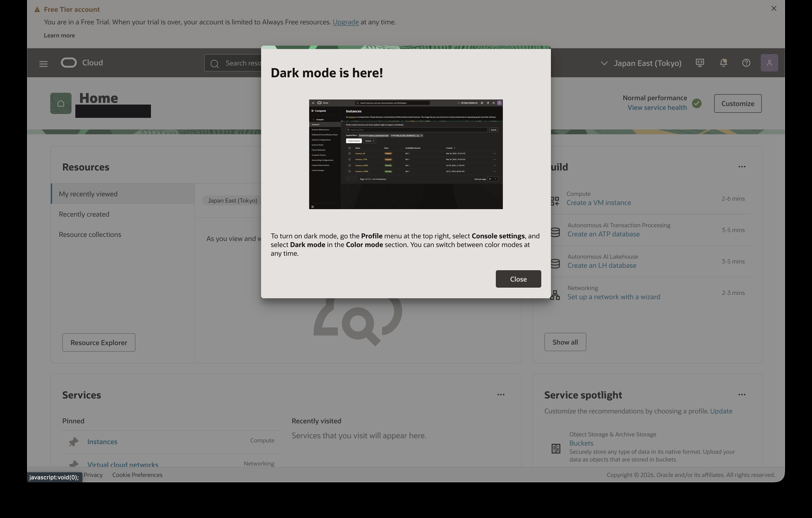
Task: Click the Customize button
Action: (x=738, y=104)
